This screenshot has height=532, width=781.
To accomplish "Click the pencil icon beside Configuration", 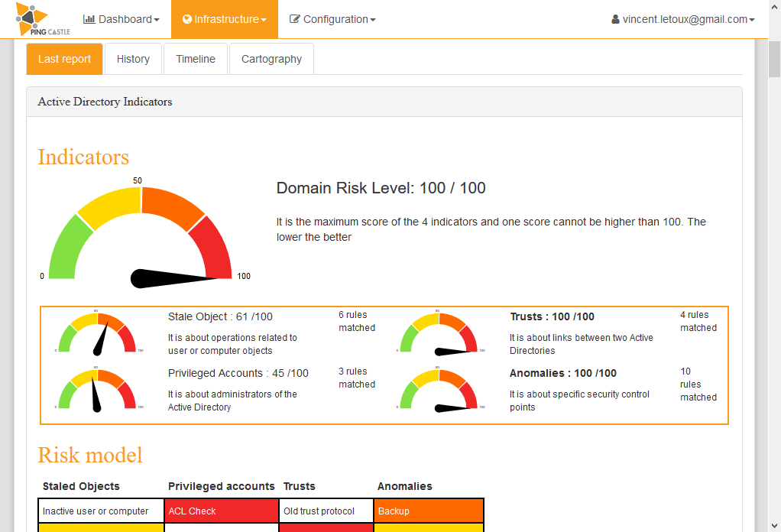I will point(295,19).
